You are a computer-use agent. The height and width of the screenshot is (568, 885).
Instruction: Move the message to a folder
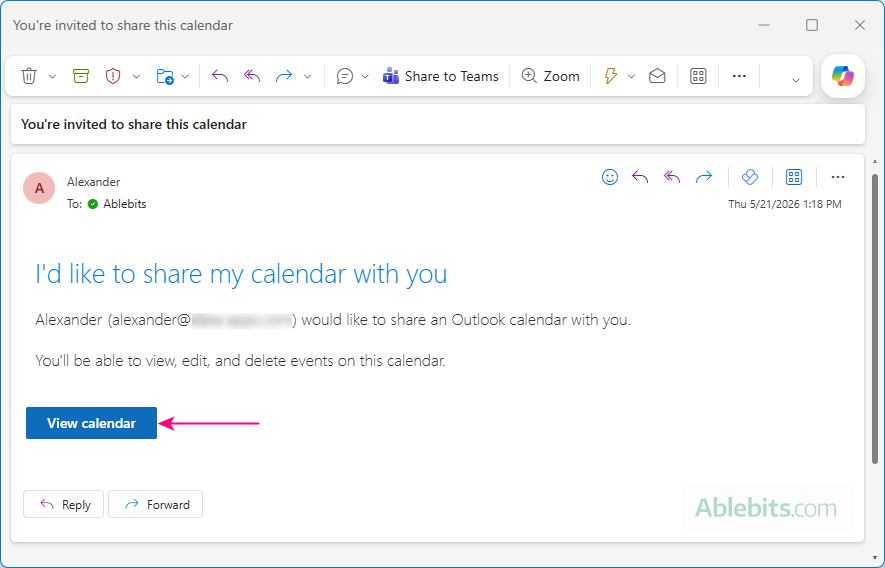pos(165,76)
